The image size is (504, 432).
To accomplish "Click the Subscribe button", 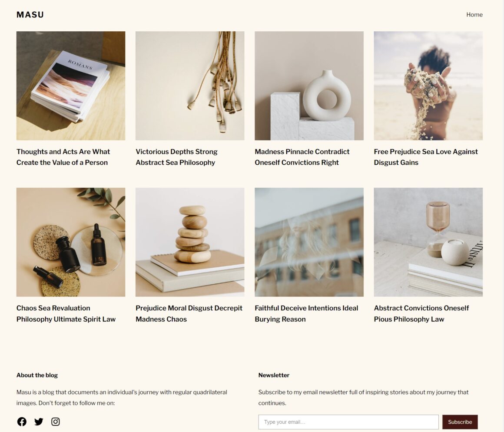I will click(x=460, y=422).
